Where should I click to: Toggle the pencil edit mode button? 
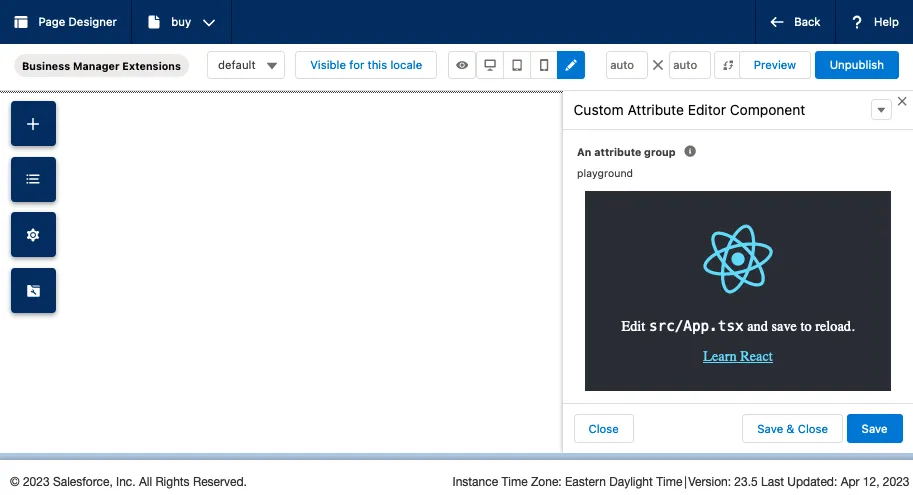[x=571, y=65]
